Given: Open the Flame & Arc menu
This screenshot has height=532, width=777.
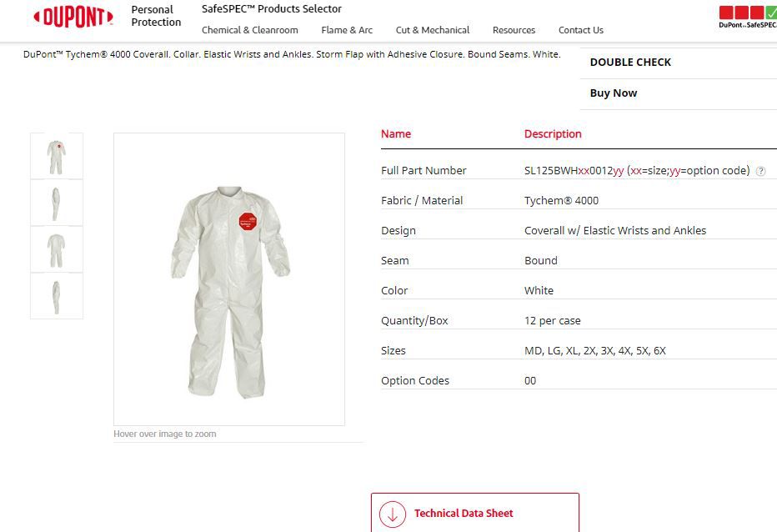Looking at the screenshot, I should point(347,30).
